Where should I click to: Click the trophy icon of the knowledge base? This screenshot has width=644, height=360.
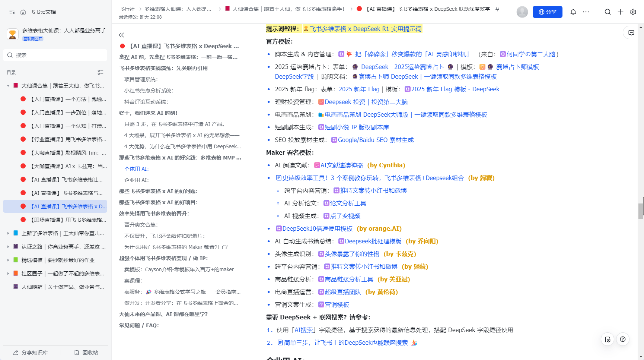coord(13,34)
